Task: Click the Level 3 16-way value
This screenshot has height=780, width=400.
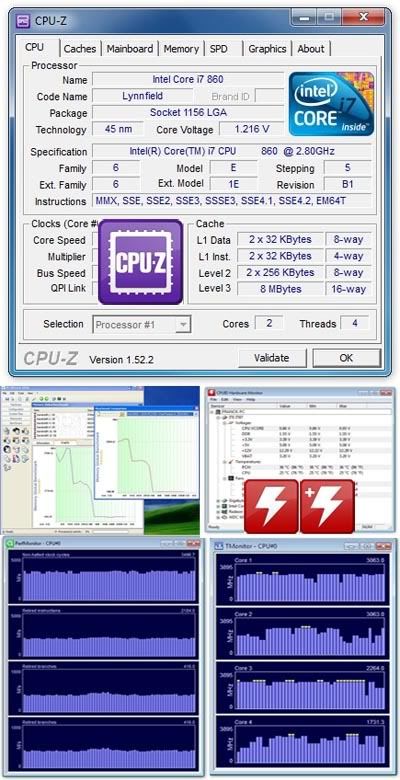Action: click(x=348, y=289)
